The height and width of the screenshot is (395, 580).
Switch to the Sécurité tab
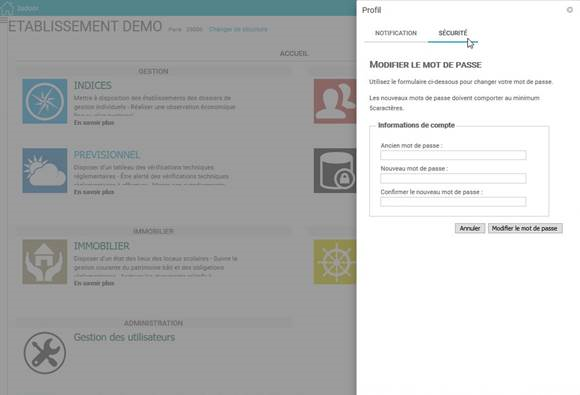(453, 33)
